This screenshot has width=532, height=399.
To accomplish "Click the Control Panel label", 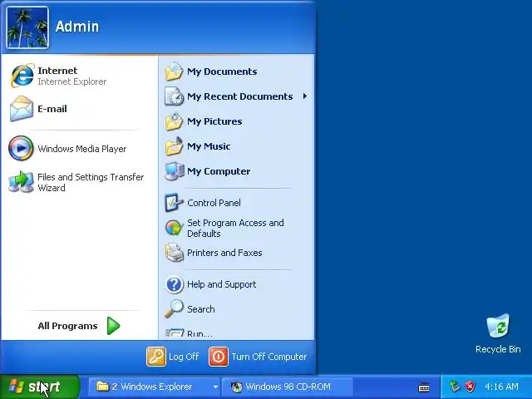I will pyautogui.click(x=214, y=203).
